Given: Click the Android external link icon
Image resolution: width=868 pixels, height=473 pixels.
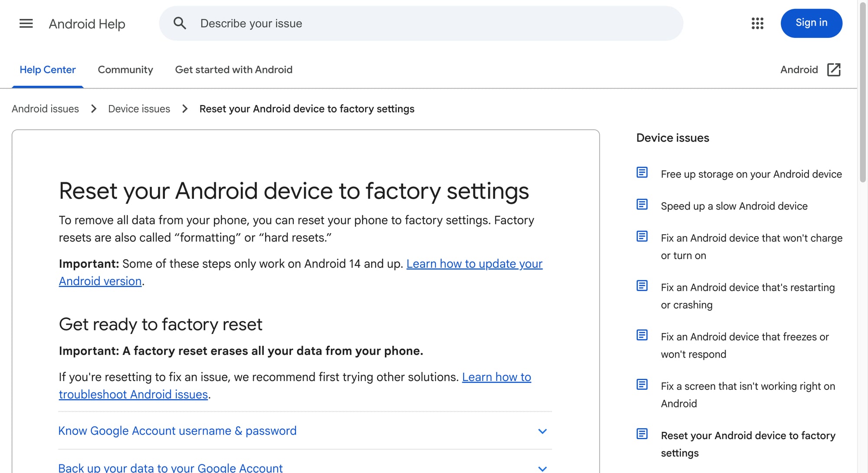Looking at the screenshot, I should pyautogui.click(x=834, y=70).
